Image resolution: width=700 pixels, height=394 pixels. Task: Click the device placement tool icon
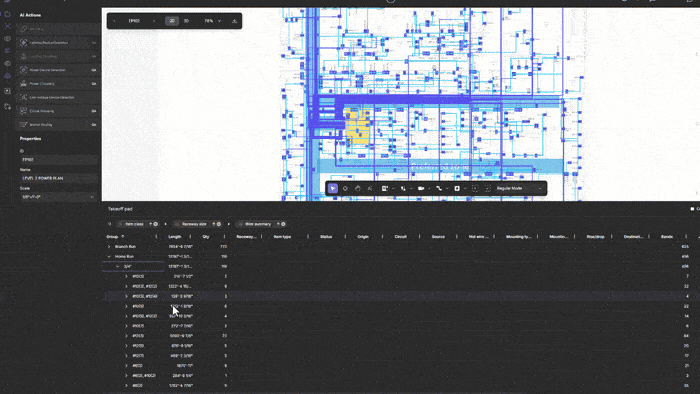[403, 189]
